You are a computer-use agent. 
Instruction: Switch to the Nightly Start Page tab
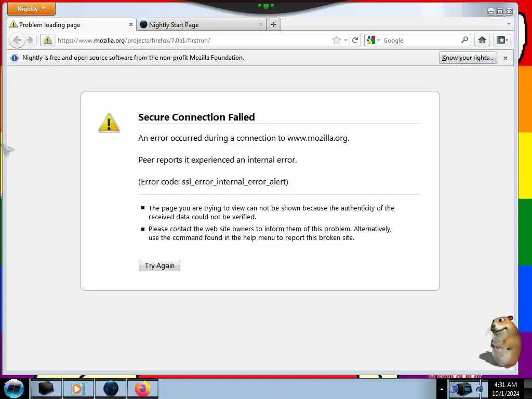point(201,25)
